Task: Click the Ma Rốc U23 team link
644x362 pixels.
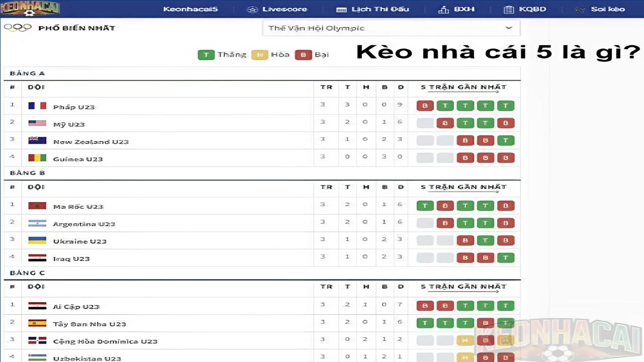Action: coord(78,207)
